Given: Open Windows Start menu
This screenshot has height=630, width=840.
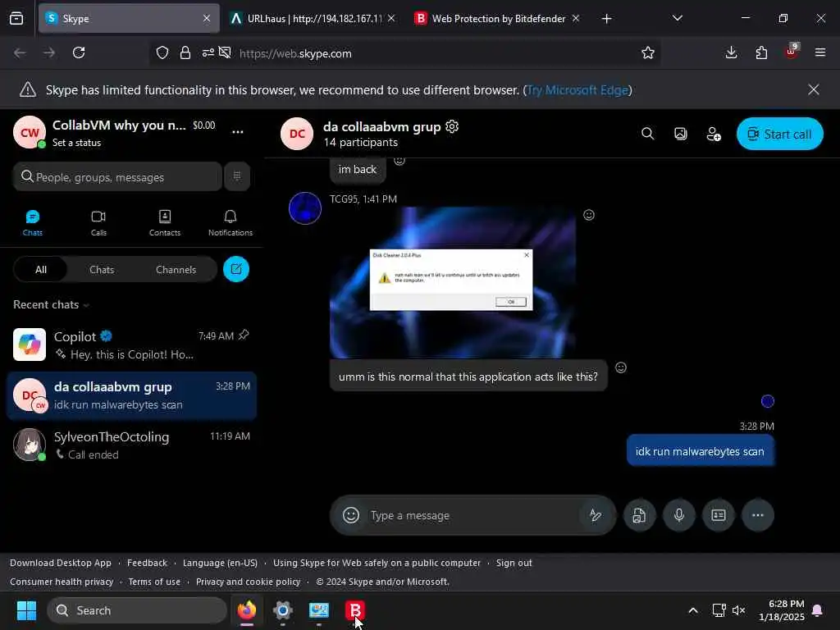Looking at the screenshot, I should click(x=26, y=610).
